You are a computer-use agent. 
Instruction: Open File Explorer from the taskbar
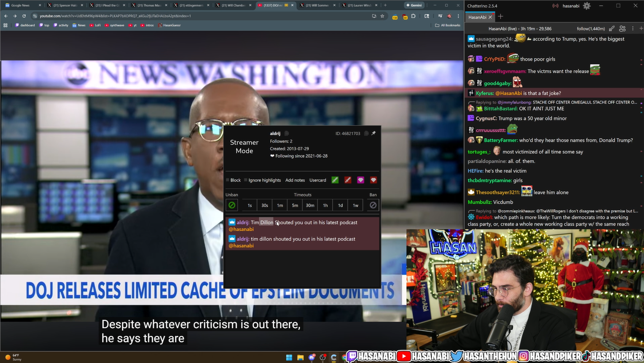point(300,358)
